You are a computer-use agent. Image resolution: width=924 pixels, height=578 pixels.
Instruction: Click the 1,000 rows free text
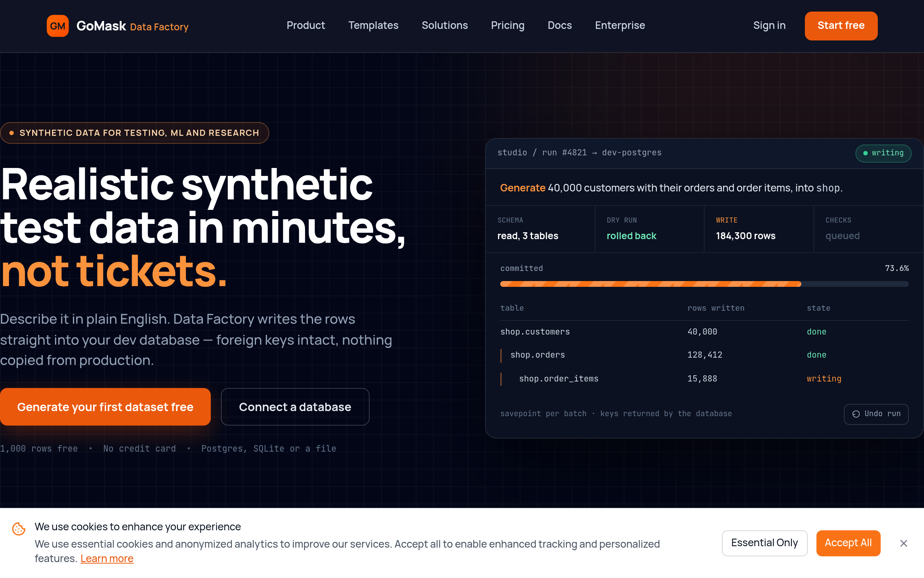39,448
